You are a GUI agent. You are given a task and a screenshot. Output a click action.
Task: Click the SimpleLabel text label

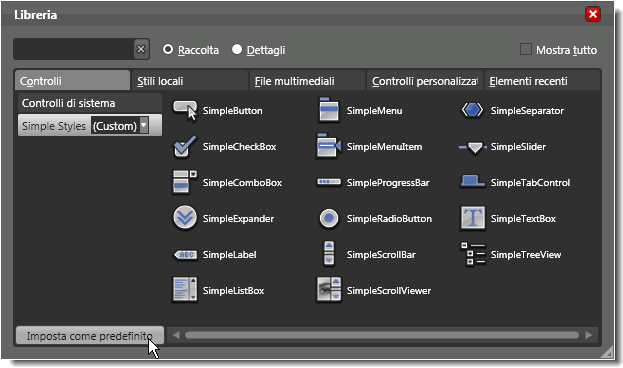click(x=230, y=255)
